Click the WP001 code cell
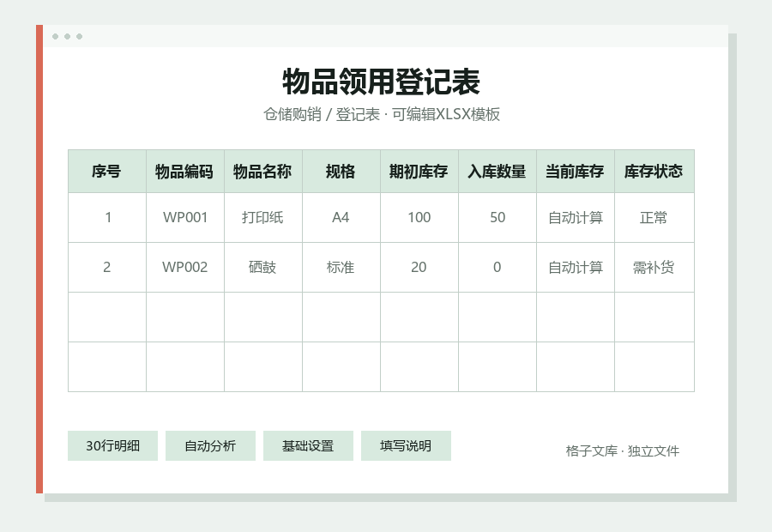772x532 pixels. pyautogui.click(x=185, y=217)
